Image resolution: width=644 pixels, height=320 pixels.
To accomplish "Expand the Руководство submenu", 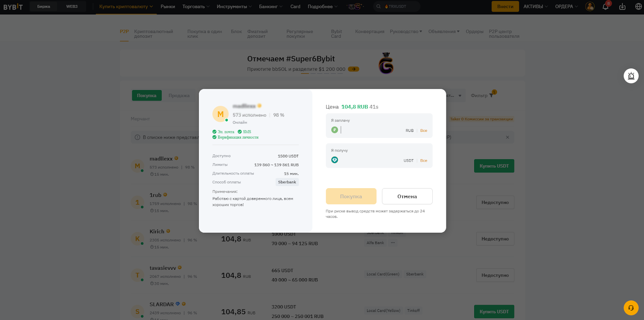I will tap(406, 31).
